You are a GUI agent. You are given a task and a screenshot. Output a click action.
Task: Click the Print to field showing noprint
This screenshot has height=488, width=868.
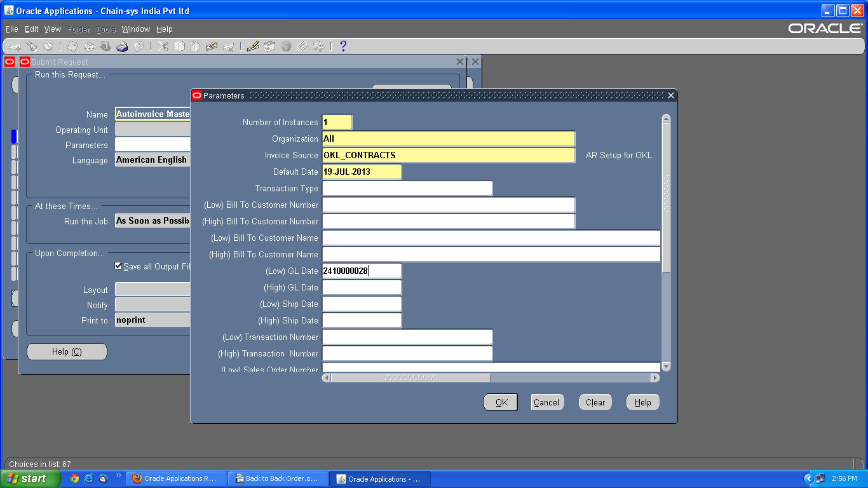click(153, 320)
